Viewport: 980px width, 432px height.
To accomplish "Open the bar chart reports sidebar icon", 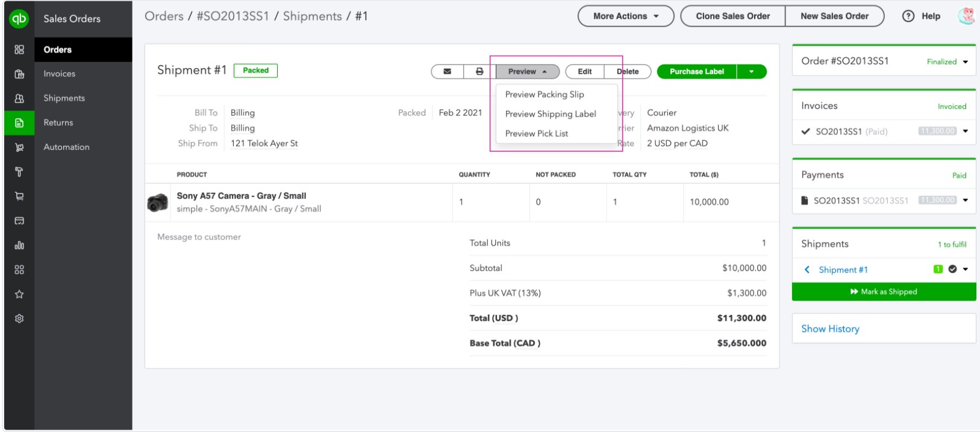I will (19, 245).
